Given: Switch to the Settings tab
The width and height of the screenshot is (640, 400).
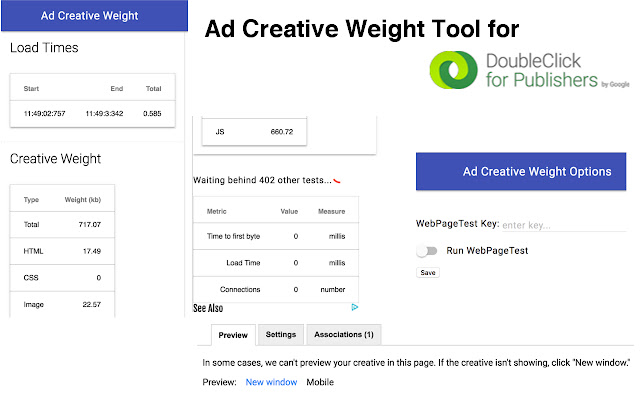Looking at the screenshot, I should coord(281,335).
